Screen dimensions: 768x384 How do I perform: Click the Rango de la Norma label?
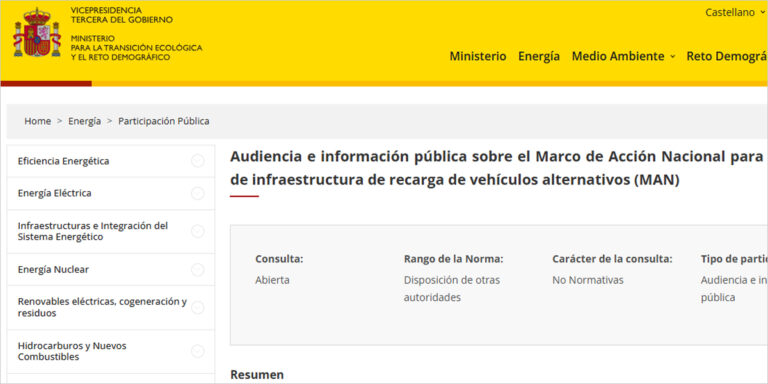[454, 259]
